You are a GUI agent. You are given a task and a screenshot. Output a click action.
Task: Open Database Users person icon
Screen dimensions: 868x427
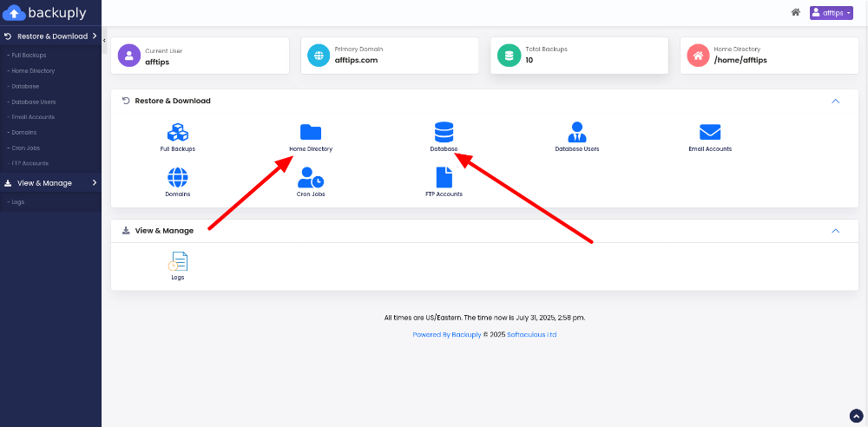[577, 132]
